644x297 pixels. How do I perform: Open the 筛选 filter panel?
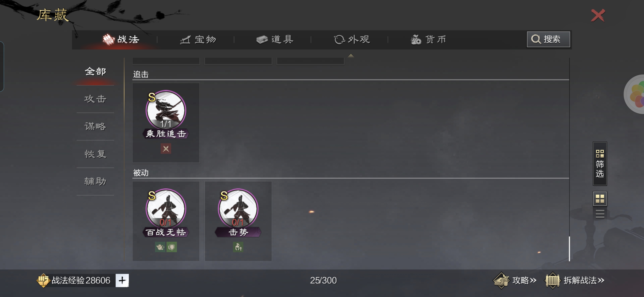click(600, 163)
